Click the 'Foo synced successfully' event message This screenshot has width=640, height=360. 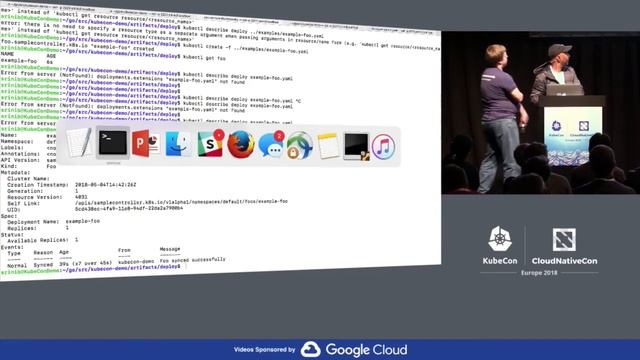pos(192,260)
